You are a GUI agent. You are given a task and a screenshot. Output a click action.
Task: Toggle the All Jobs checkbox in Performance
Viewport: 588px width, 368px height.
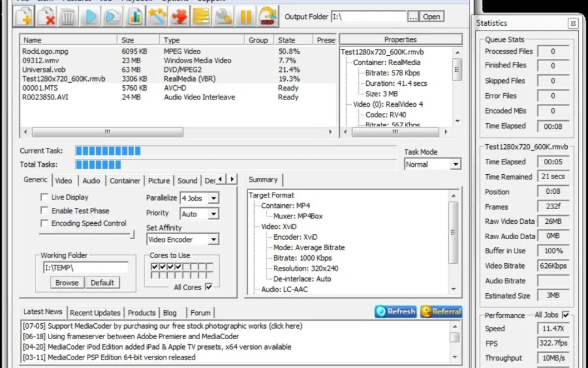tap(566, 315)
